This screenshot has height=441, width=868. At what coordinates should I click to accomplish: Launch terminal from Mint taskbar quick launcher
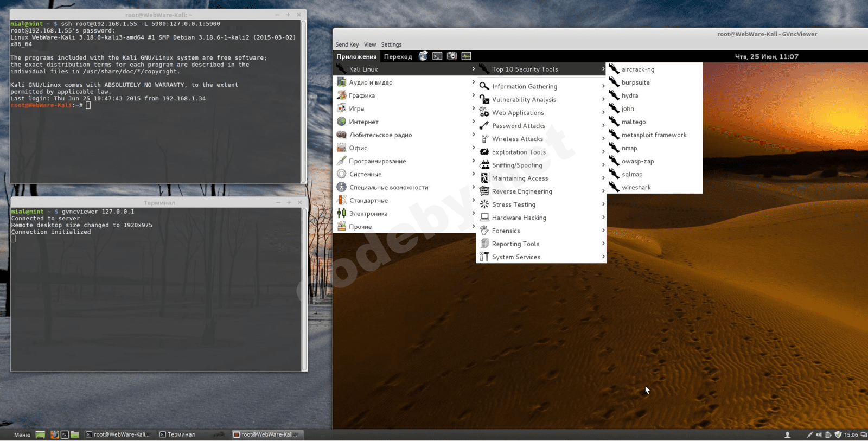point(65,434)
